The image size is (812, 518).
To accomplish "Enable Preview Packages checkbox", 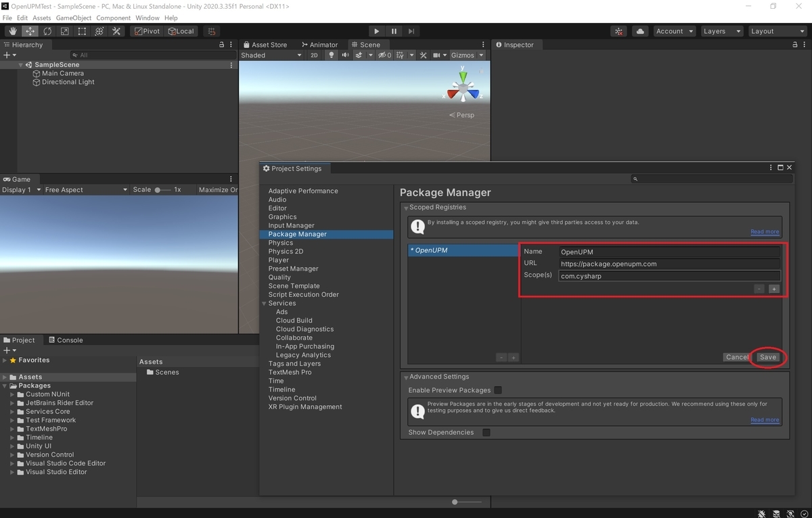I will 498,390.
